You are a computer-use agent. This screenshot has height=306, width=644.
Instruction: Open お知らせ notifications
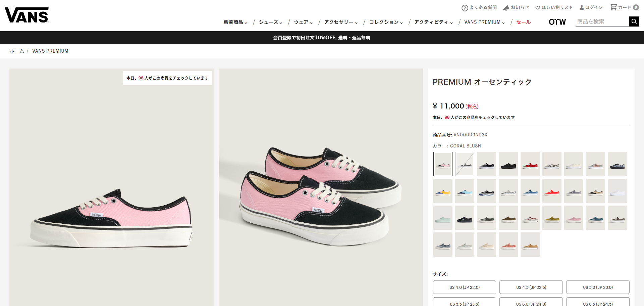click(x=516, y=7)
